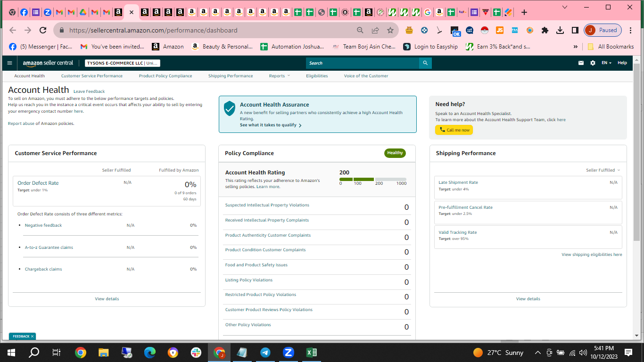
Task: Click the Account Health Assurance shield icon
Action: (230, 108)
